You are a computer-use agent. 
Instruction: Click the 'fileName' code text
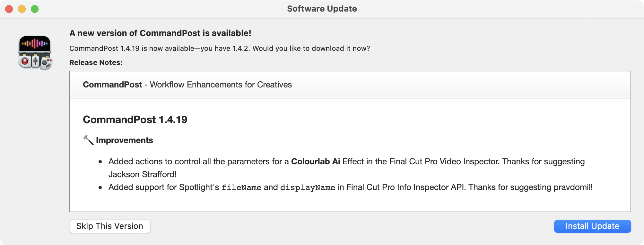(241, 187)
